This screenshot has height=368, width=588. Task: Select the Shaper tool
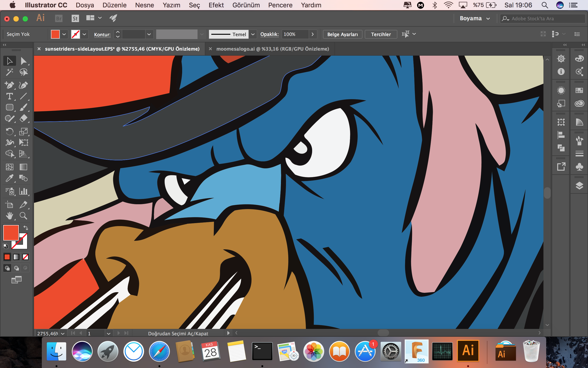click(x=9, y=118)
